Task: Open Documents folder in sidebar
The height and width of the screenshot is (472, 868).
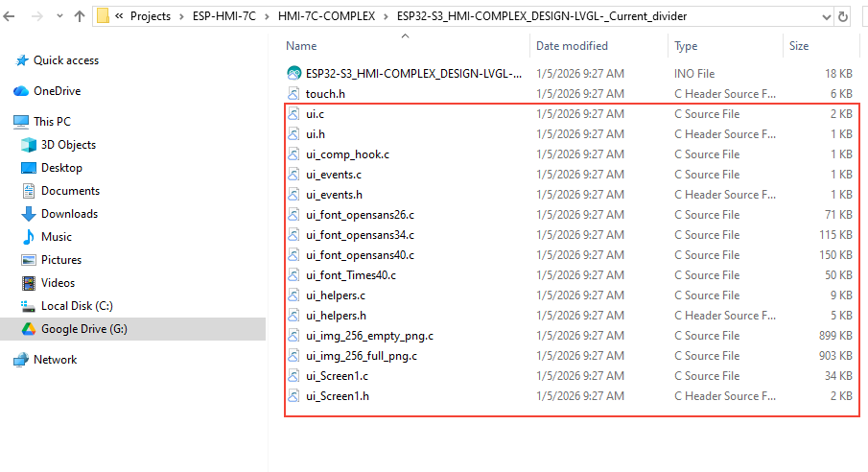Action: click(x=70, y=191)
